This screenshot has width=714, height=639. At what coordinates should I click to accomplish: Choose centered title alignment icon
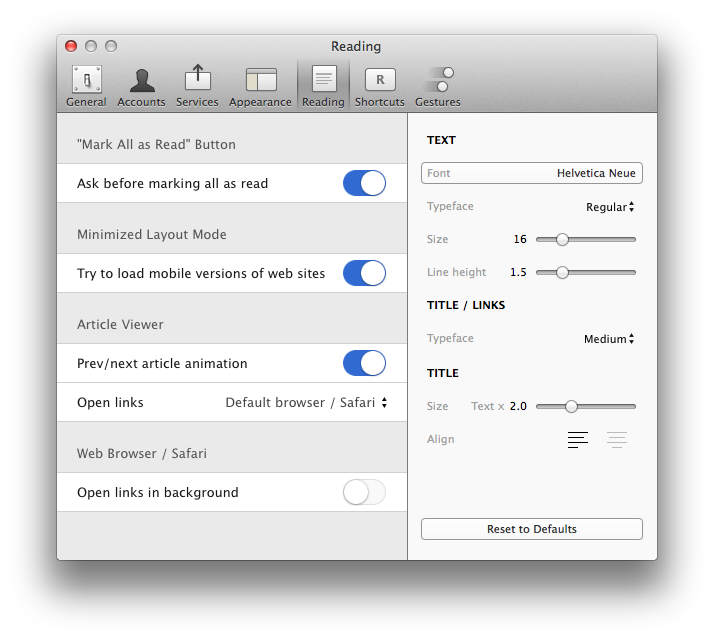(617, 440)
